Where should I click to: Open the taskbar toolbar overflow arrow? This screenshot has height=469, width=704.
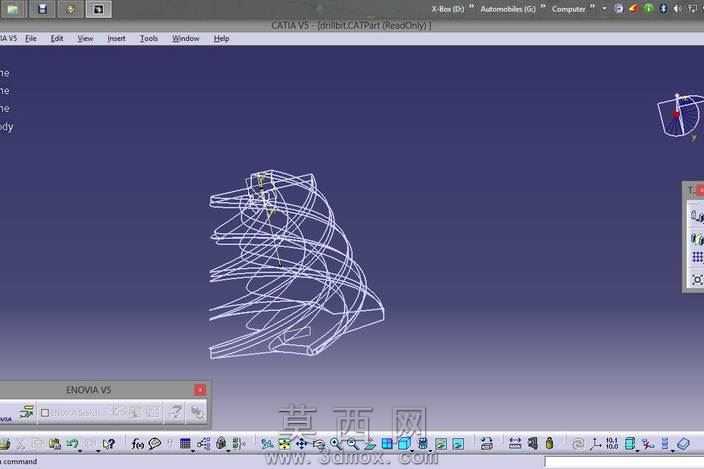pyautogui.click(x=604, y=9)
